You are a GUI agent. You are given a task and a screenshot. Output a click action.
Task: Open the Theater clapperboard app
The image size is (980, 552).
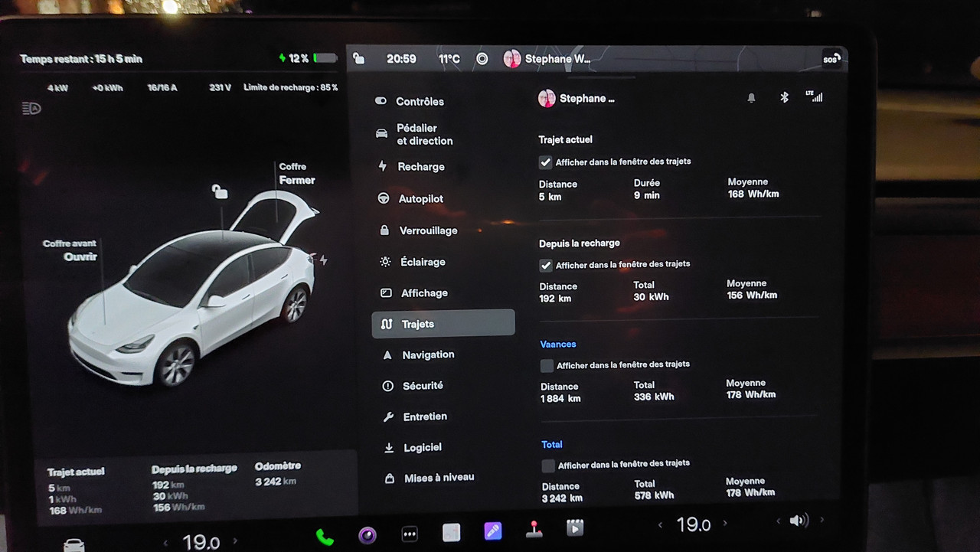[575, 528]
